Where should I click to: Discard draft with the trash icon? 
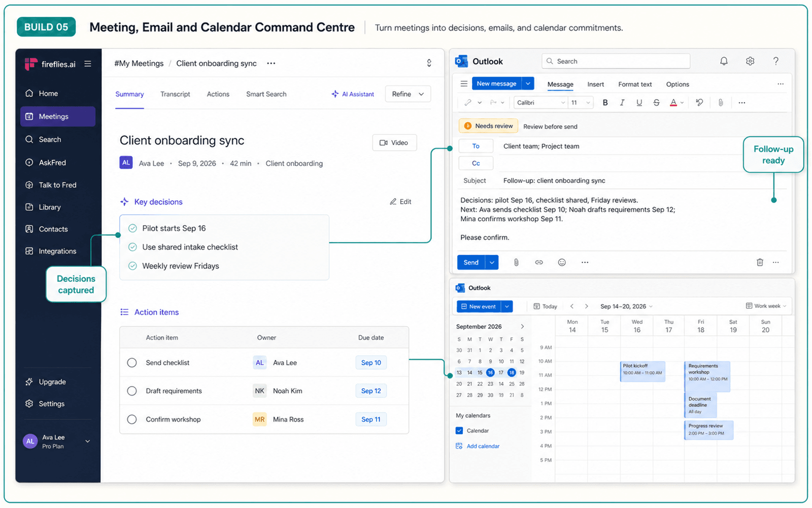[x=760, y=262]
